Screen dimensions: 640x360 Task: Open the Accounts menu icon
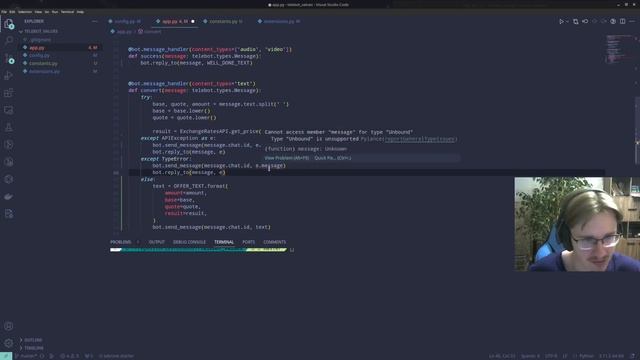[9, 326]
